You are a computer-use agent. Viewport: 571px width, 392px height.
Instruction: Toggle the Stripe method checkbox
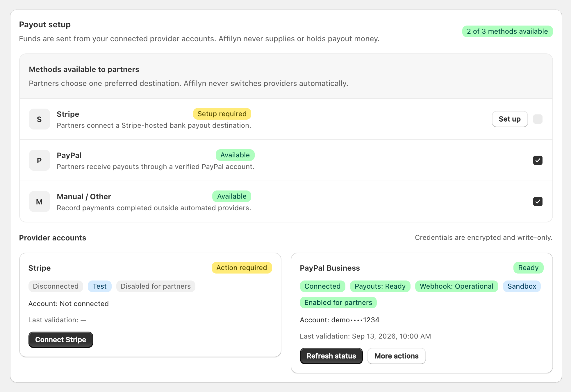[x=538, y=119]
